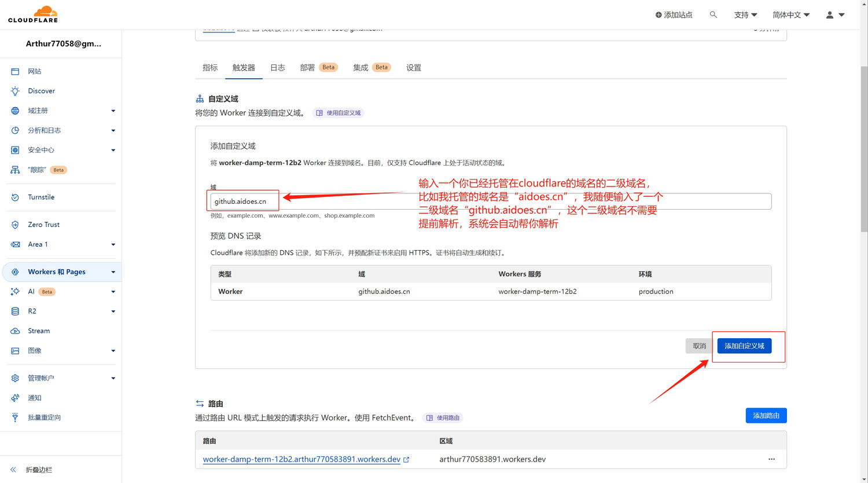Click the 取消 button
The height and width of the screenshot is (483, 868).
coord(700,346)
